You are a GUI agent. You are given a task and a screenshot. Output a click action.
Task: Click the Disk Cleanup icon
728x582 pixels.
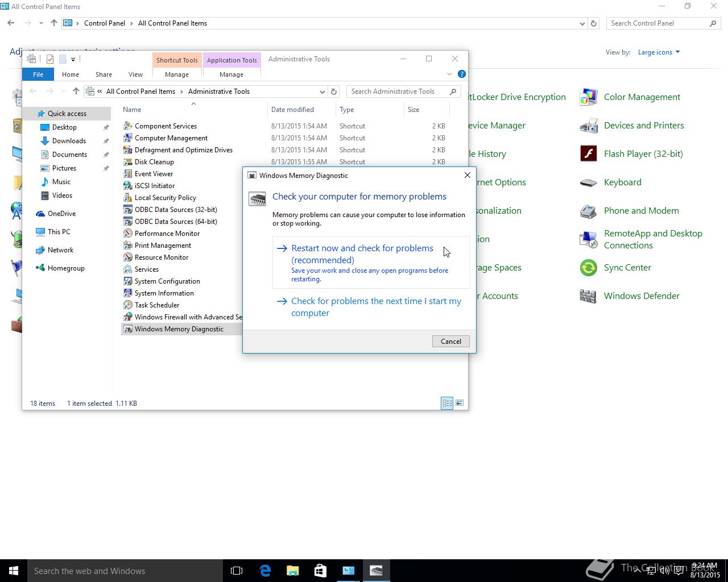(x=128, y=162)
